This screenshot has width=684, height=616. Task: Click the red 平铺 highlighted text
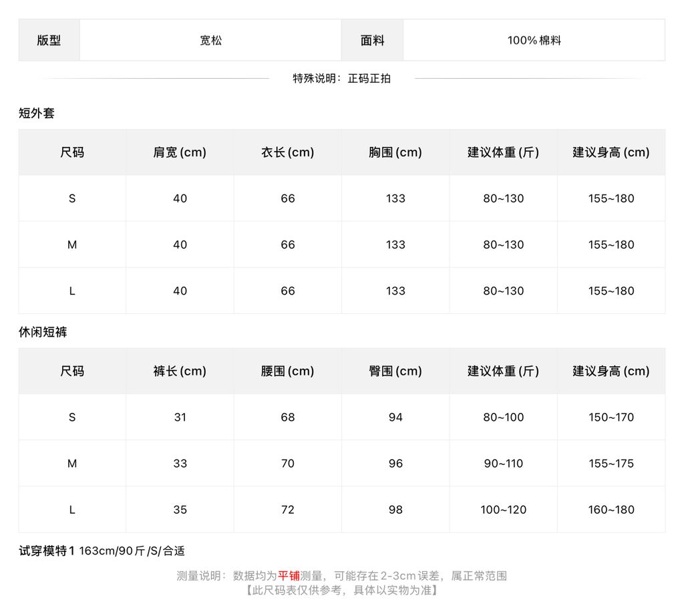point(289,576)
